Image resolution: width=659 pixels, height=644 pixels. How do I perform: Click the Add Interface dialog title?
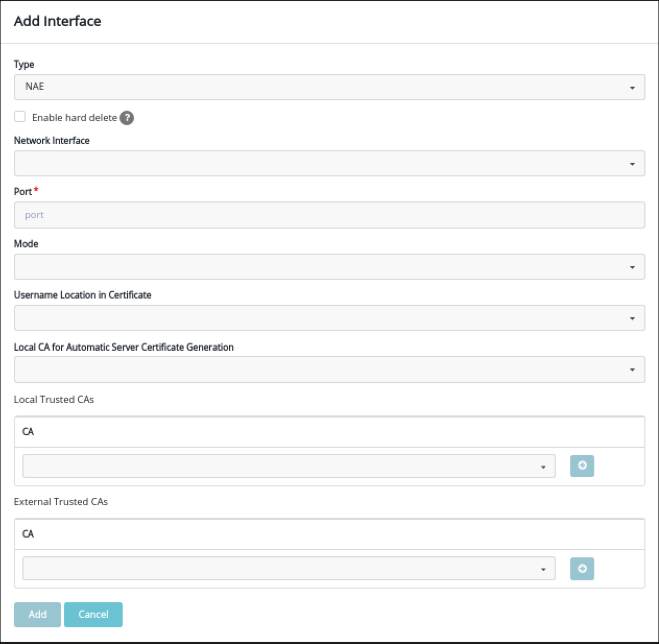pos(57,21)
